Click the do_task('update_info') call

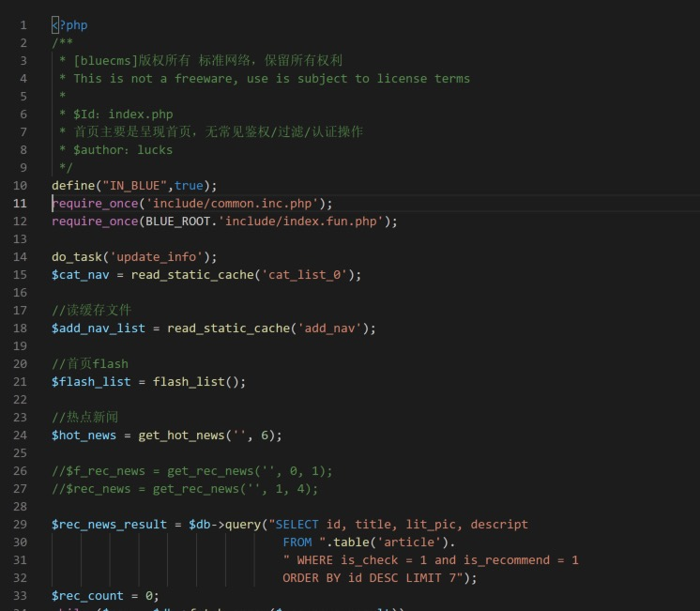pos(134,257)
